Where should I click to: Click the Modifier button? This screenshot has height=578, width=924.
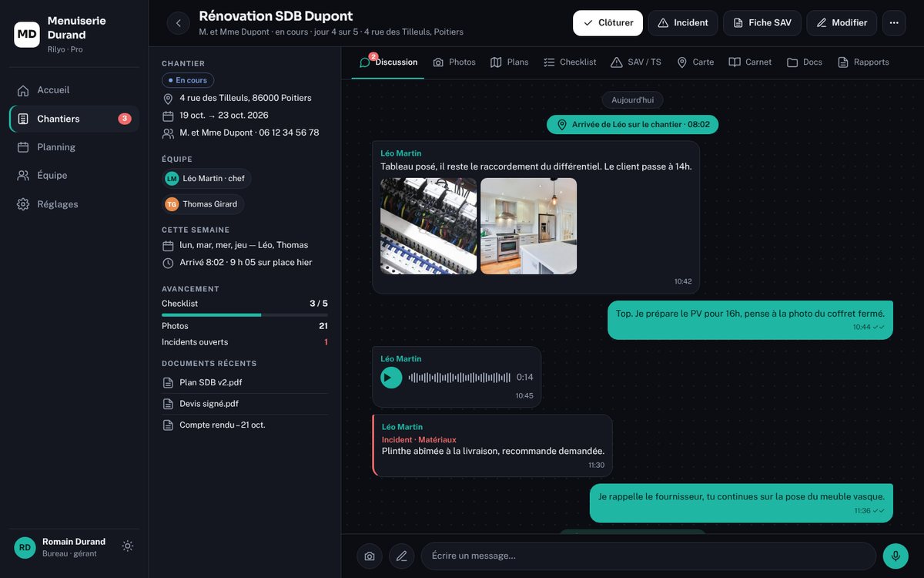coord(842,23)
